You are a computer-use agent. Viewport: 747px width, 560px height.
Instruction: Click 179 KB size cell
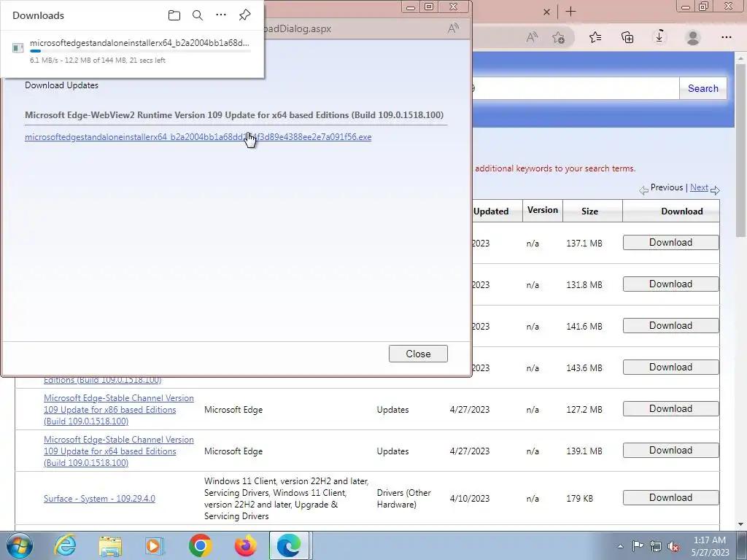pyautogui.click(x=580, y=499)
